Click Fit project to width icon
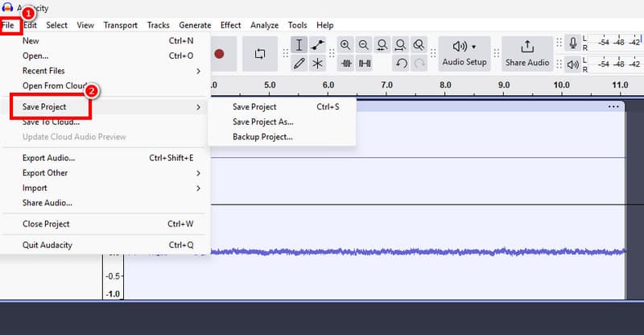Viewport: 644px width, 335px height. point(400,45)
